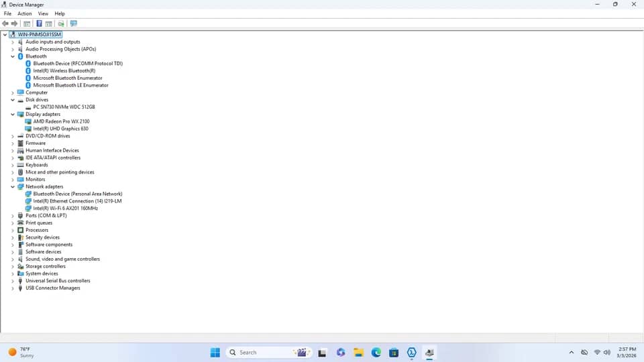Select the Intel(R) Wireless Bluetooth(R) device icon
The height and width of the screenshot is (362, 644).
pyautogui.click(x=28, y=70)
